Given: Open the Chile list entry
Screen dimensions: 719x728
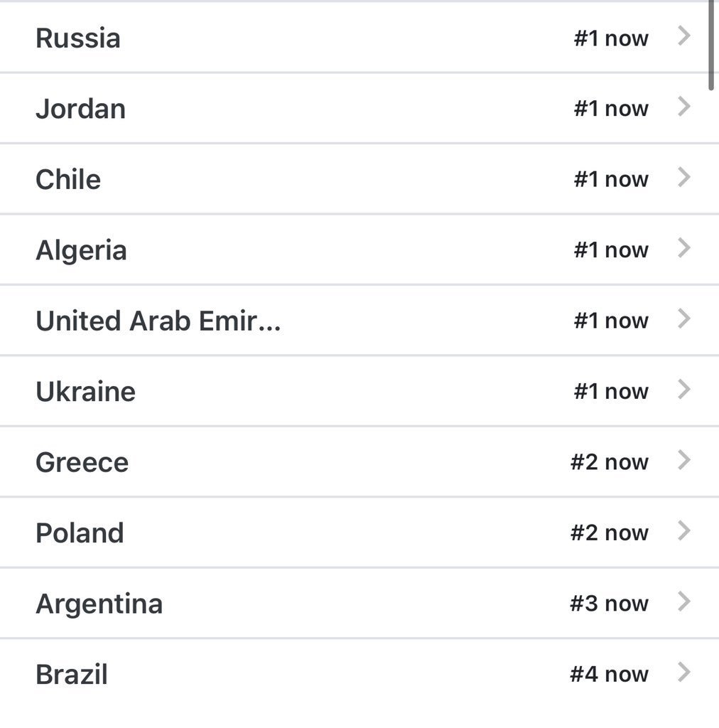Looking at the screenshot, I should pyautogui.click(x=68, y=179).
